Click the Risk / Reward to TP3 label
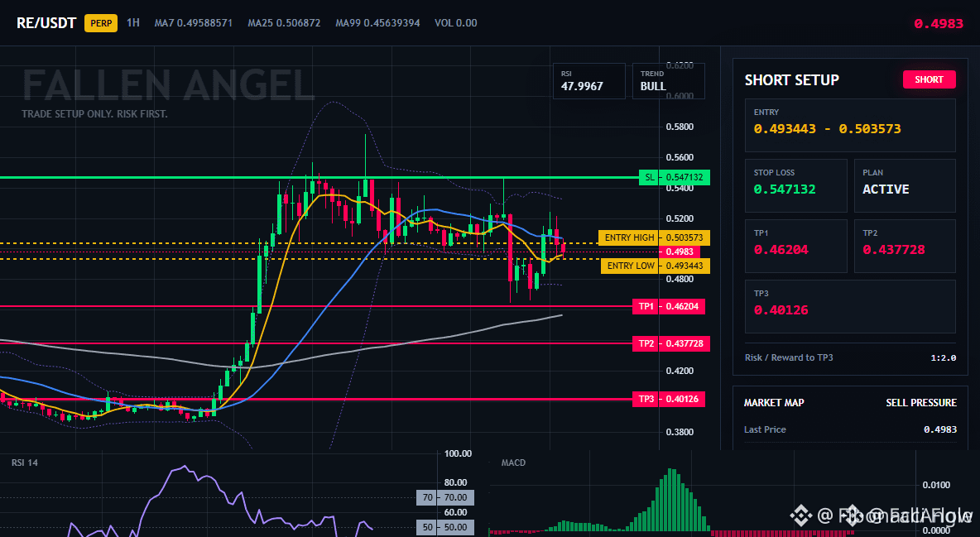Viewport: 980px width, 537px height. (x=789, y=357)
